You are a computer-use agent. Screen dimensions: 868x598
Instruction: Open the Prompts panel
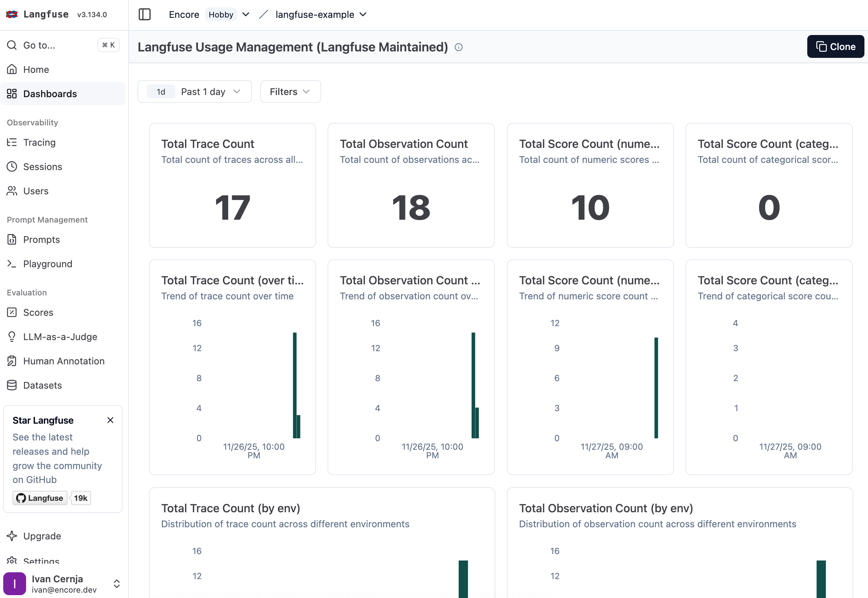41,239
